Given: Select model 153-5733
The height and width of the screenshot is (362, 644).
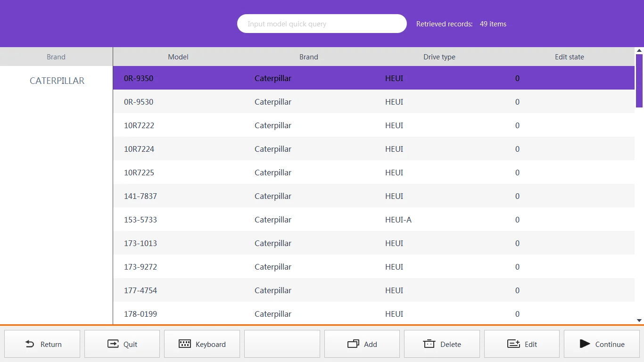Looking at the screenshot, I should point(374,220).
